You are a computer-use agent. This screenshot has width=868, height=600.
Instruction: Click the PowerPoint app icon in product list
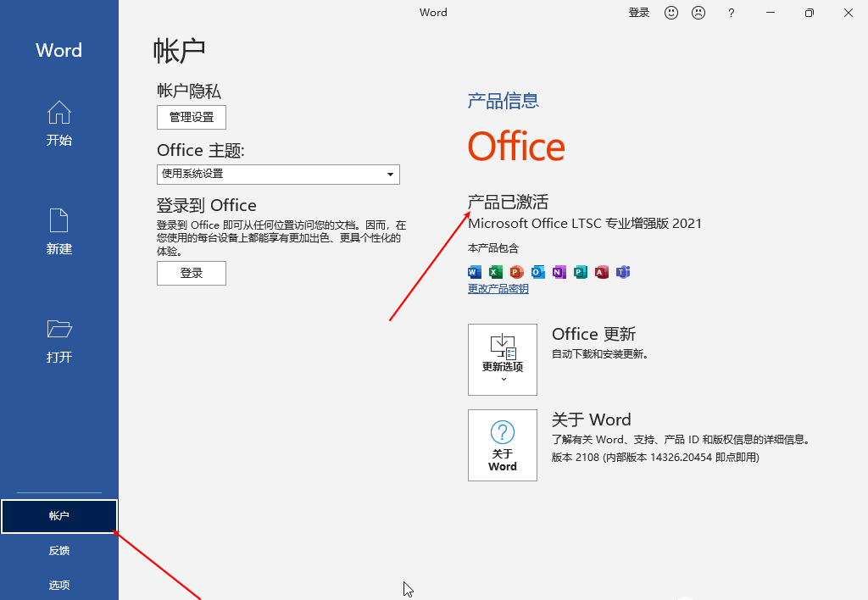516,272
